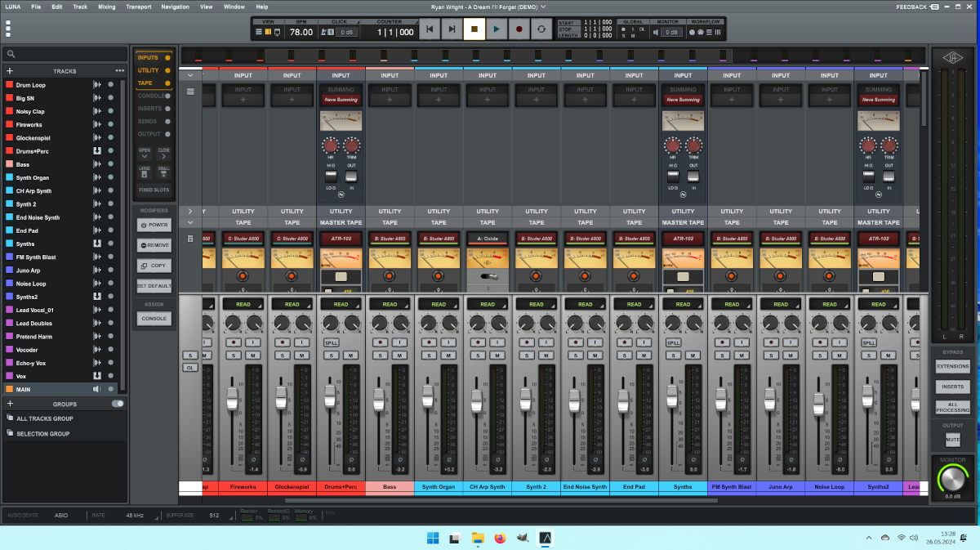Click the SET DEFAULT button
Viewport: 980px width, 550px height.
154,286
